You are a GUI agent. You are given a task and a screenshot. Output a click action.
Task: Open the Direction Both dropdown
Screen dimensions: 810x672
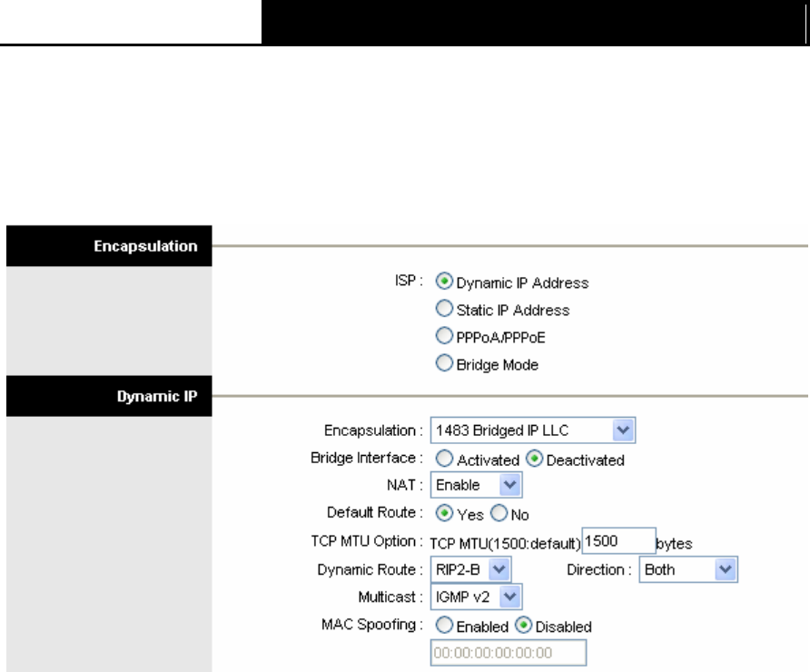point(688,569)
